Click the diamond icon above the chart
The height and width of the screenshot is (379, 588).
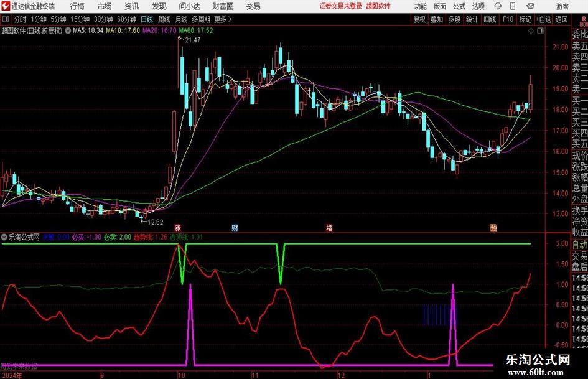(531, 31)
